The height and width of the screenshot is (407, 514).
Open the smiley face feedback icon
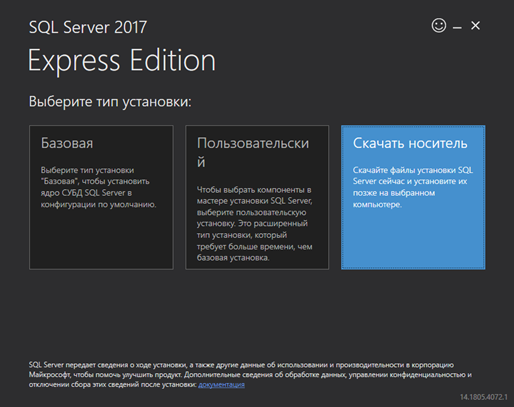click(x=439, y=25)
